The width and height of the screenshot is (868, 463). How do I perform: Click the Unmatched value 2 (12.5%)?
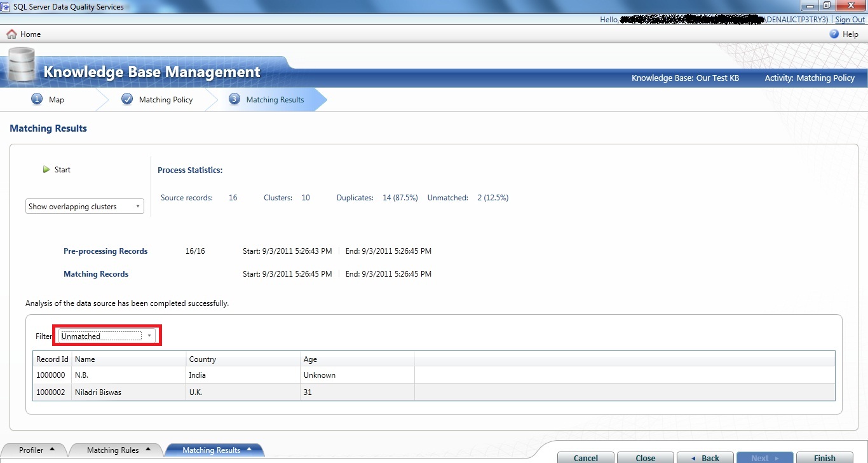(x=493, y=198)
